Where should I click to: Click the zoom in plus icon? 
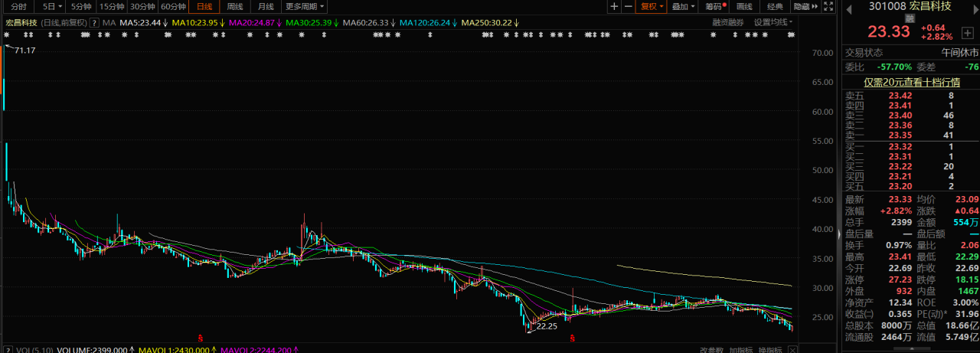pyautogui.click(x=614, y=7)
